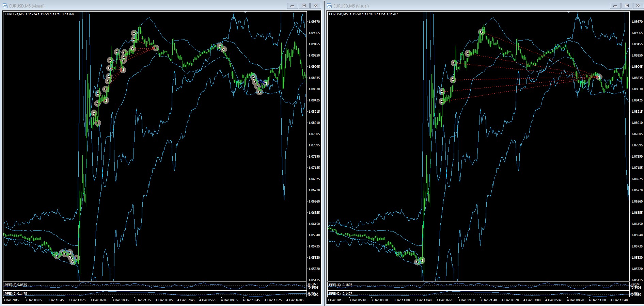This screenshot has height=306, width=644.
Task: Click the left window title text EURUSD,M5 (visual)
Action: point(27,6)
